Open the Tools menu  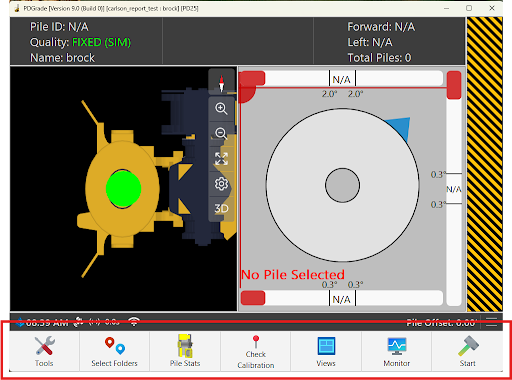pos(44,351)
